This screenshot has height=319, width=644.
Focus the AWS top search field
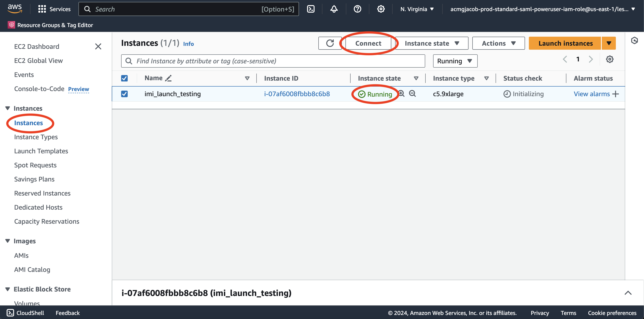click(x=189, y=9)
